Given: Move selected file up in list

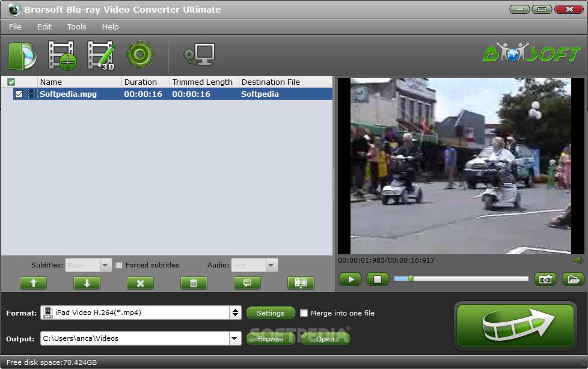Looking at the screenshot, I should click(x=33, y=283).
